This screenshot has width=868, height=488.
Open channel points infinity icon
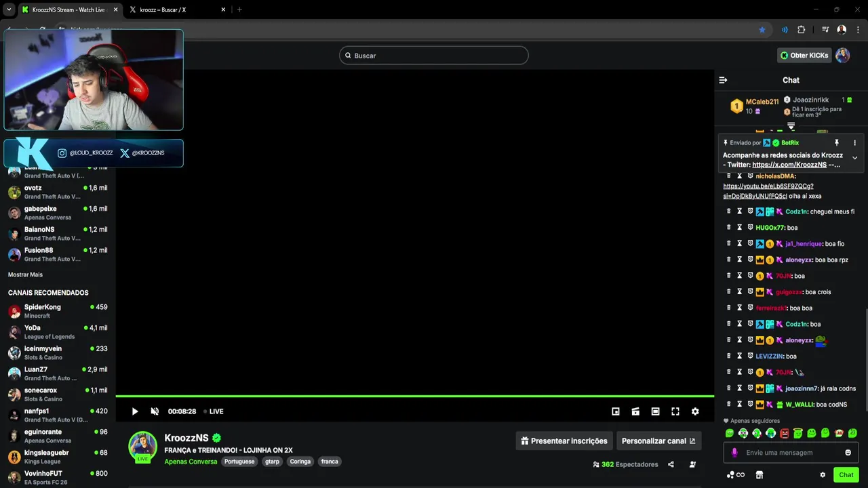pyautogui.click(x=736, y=475)
